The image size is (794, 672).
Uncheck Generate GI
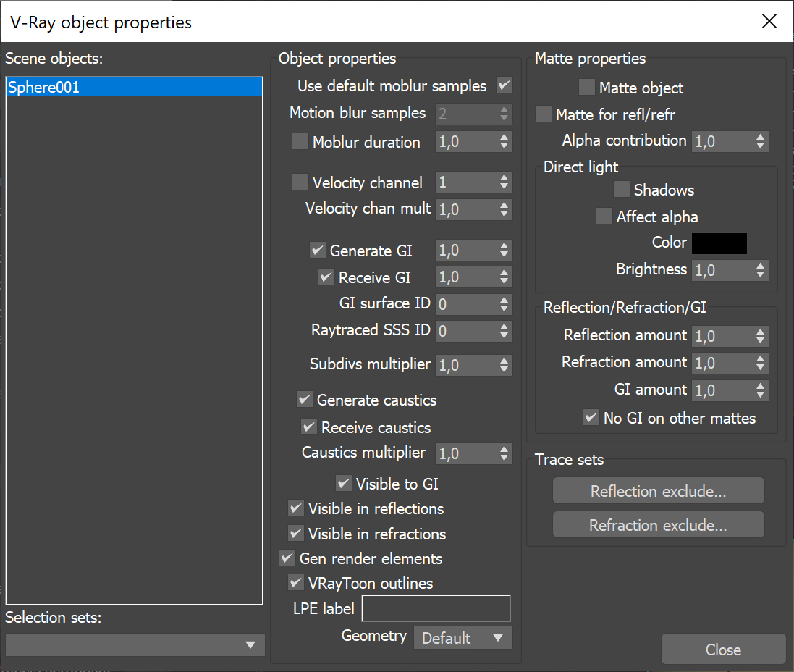pos(318,250)
